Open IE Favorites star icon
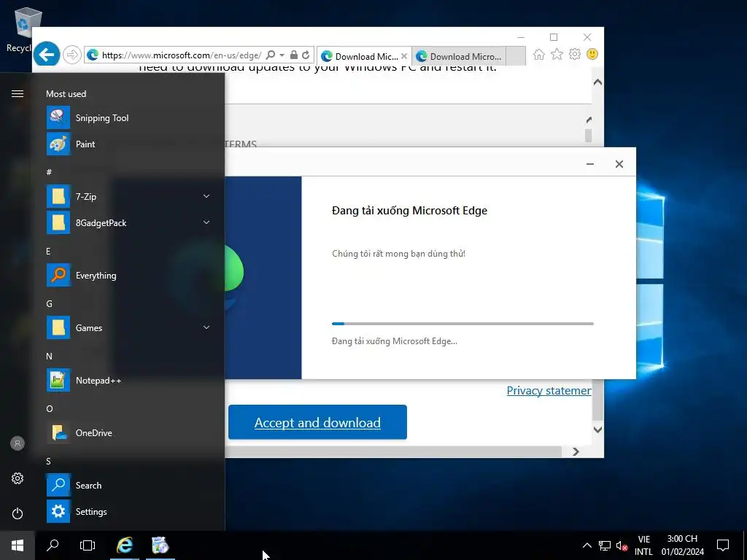 (x=557, y=54)
